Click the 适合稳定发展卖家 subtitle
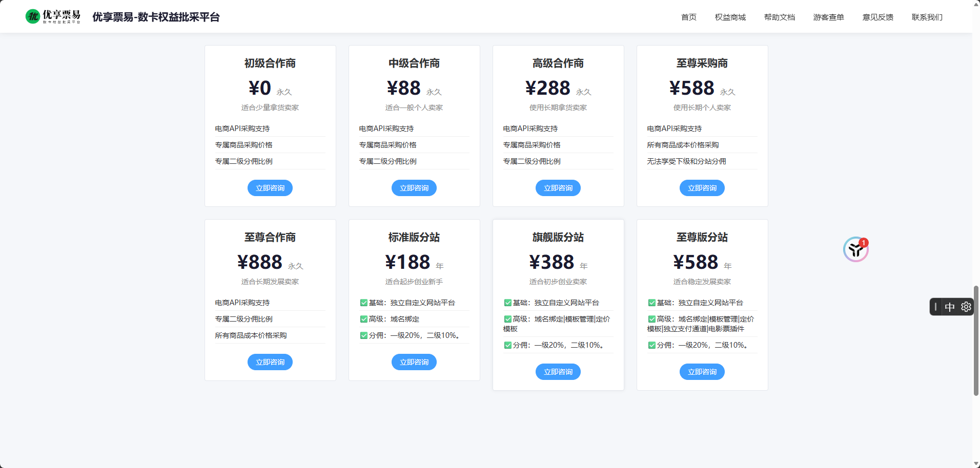This screenshot has width=980, height=468. click(x=702, y=282)
